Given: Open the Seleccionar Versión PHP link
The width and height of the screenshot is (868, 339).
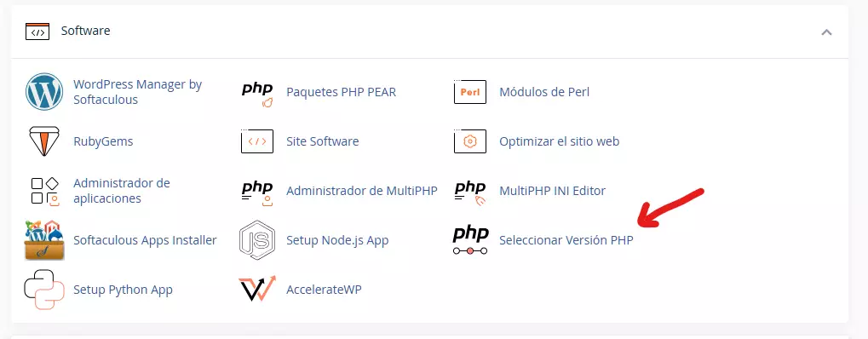Looking at the screenshot, I should pyautogui.click(x=566, y=240).
